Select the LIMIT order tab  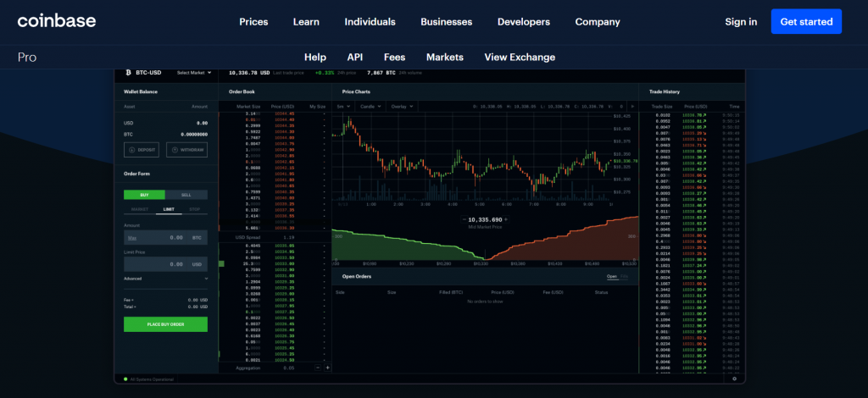click(169, 209)
